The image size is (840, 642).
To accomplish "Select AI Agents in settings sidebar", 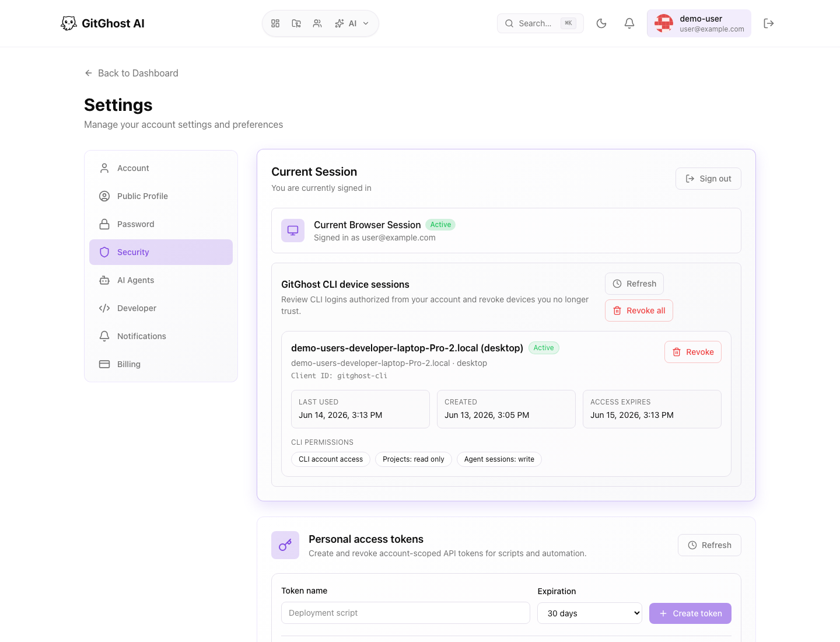I will coord(161,280).
